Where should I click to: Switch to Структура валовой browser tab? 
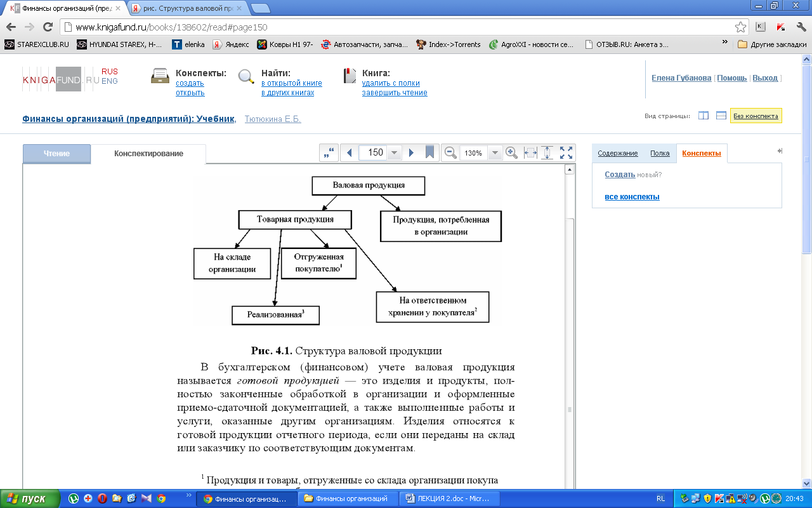(187, 8)
